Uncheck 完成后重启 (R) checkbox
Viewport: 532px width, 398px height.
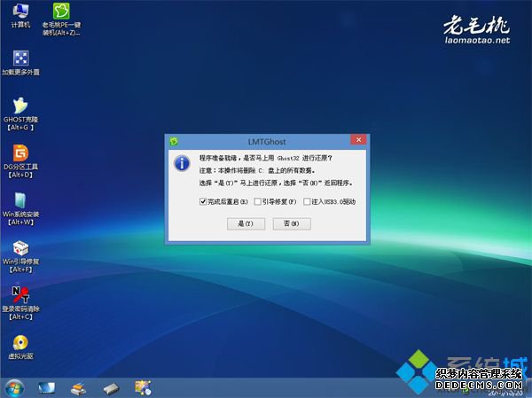[205, 201]
